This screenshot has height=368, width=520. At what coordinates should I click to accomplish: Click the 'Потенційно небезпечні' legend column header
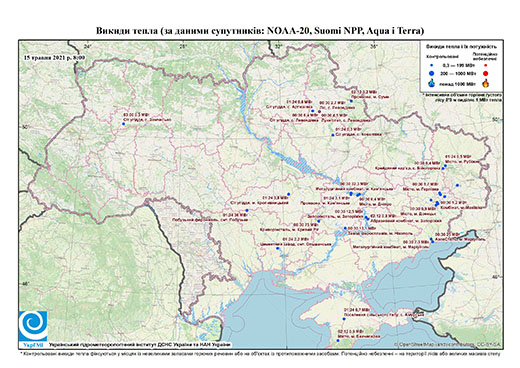pyautogui.click(x=485, y=56)
